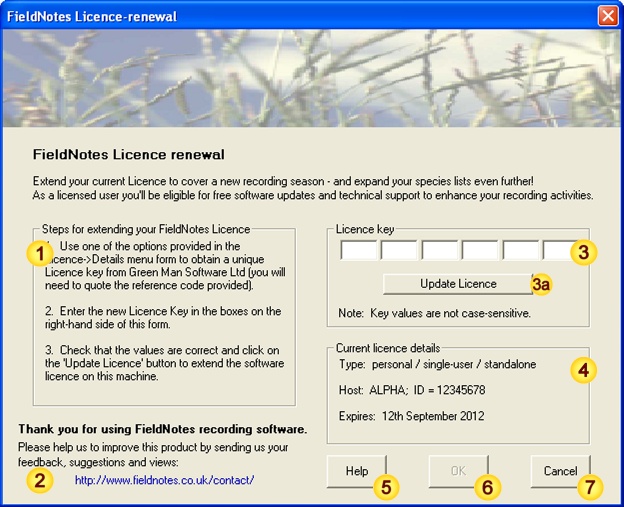Open the fieldnotes.co.uk contact link

point(164,480)
